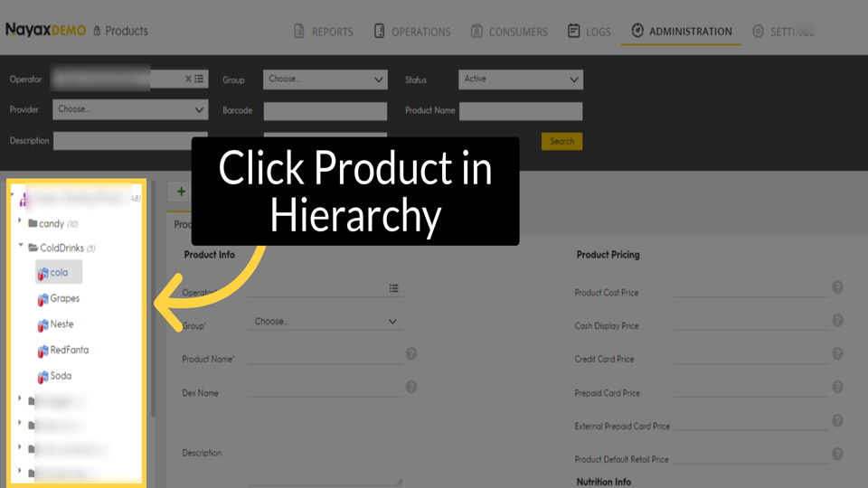Show help for Dex Name field
Screen dimensions: 868x488
[411, 387]
